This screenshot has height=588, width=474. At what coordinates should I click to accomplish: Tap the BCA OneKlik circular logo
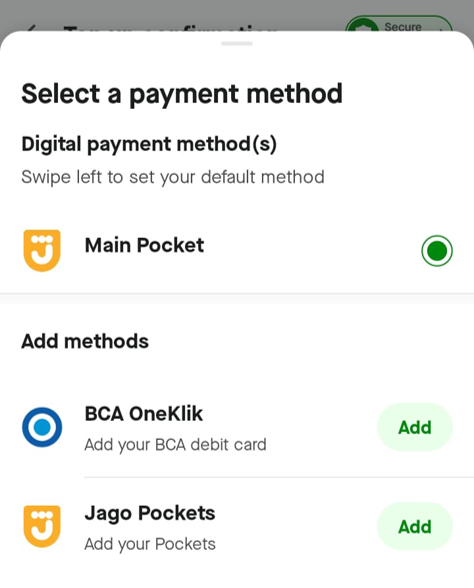click(42, 427)
